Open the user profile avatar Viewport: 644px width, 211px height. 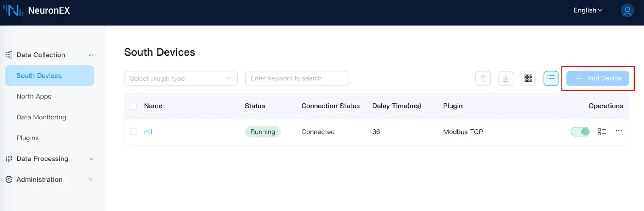coord(627,10)
